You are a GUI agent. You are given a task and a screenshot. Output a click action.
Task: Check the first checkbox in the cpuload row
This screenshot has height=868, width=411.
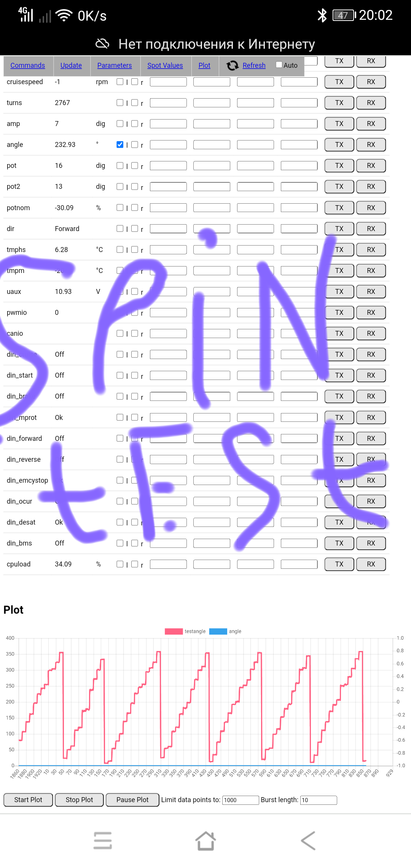coord(120,564)
